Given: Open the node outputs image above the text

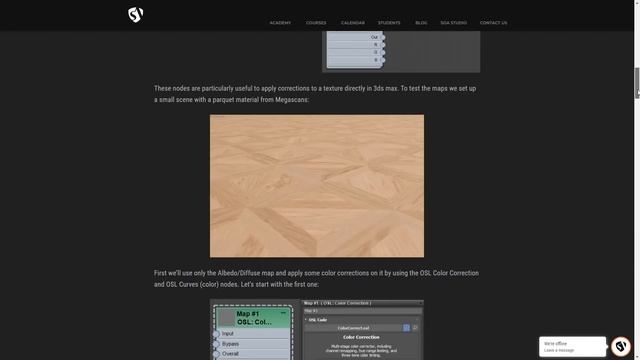Looking at the screenshot, I should 401,52.
